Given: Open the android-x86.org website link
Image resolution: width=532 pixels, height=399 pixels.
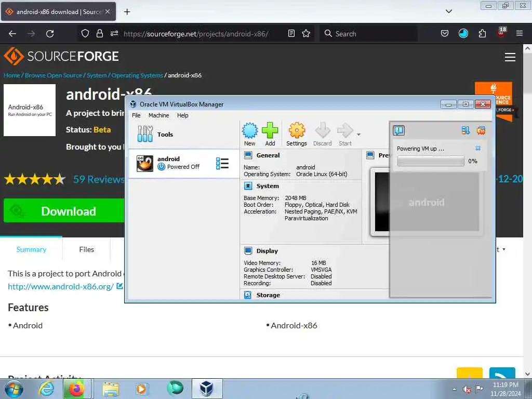Looking at the screenshot, I should coord(61,286).
